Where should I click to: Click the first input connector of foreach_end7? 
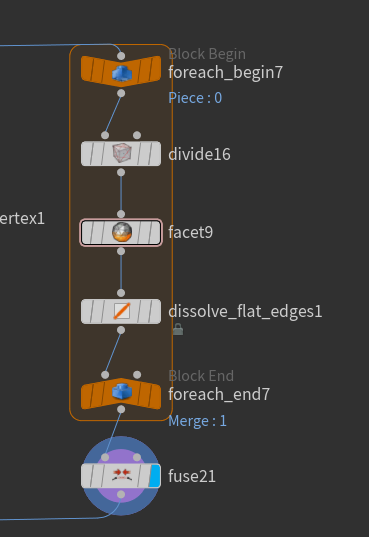(x=105, y=375)
